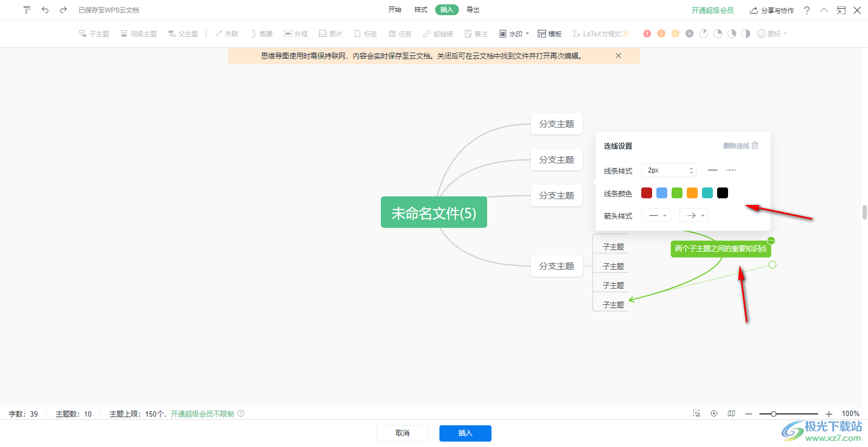Viewport: 868px width, 447px height.
Task: Apply quarter progress pie marker
Action: (718, 34)
